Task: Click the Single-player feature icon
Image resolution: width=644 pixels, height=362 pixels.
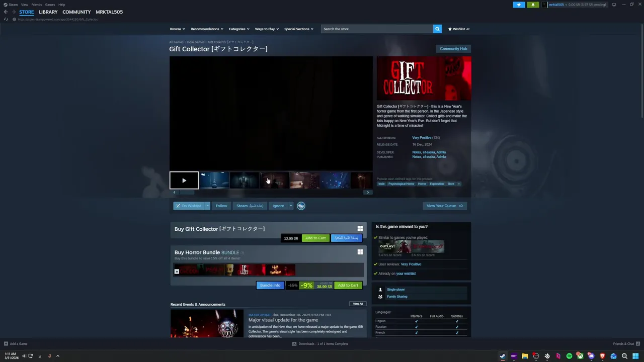Action: [x=380, y=290]
